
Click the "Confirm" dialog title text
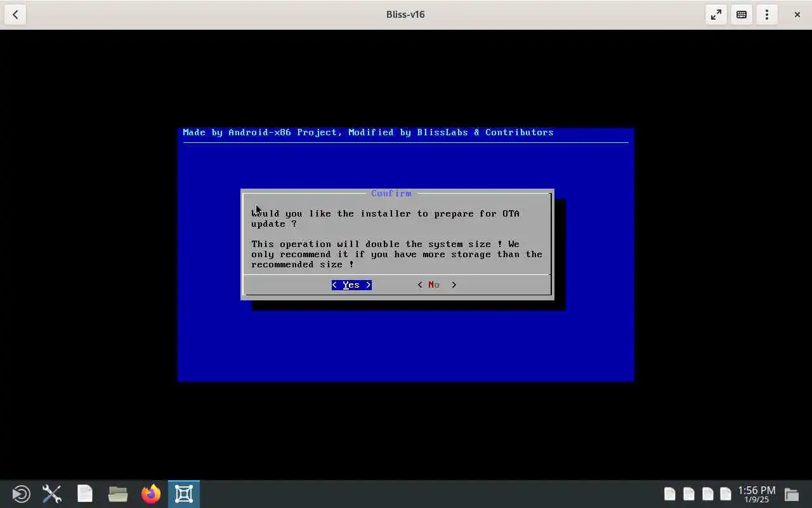[x=391, y=193]
